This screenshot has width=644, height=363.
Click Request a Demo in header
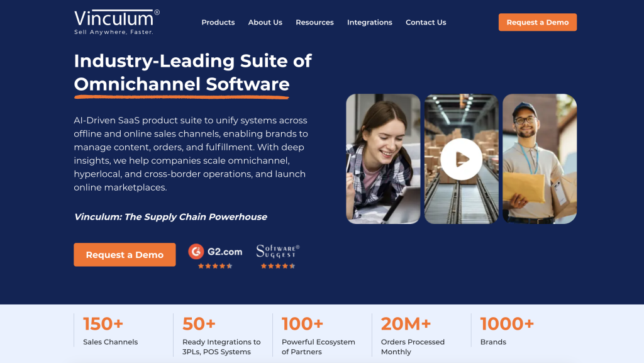tap(538, 22)
